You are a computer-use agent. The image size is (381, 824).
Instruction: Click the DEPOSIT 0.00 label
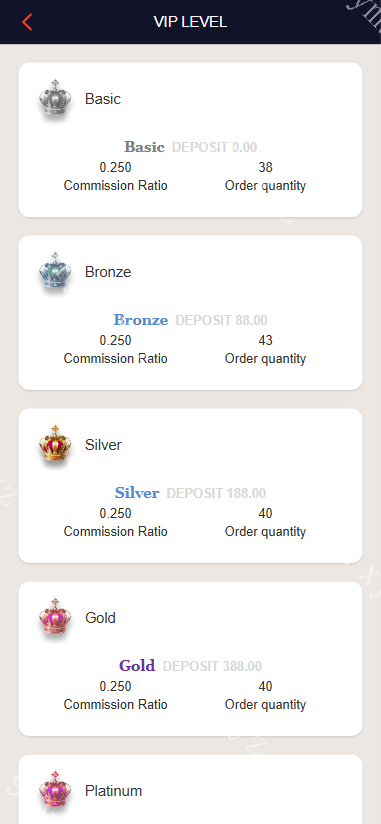(x=214, y=147)
